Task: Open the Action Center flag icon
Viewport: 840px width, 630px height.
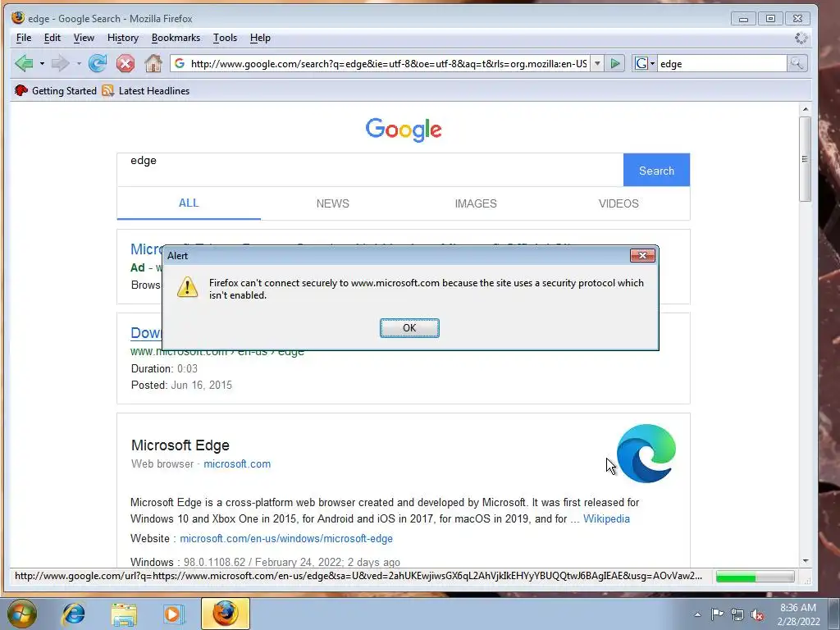Action: pos(717,614)
